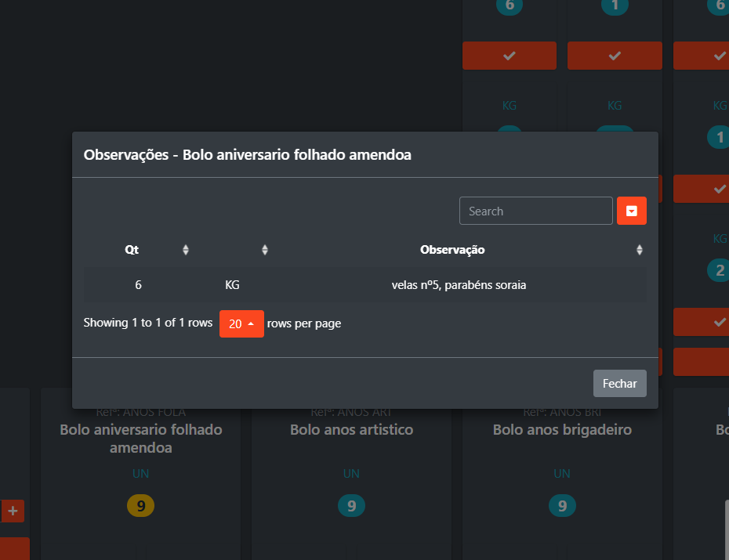Select the row "velas nº5, parabéns soraia"
729x560 pixels.
(459, 285)
